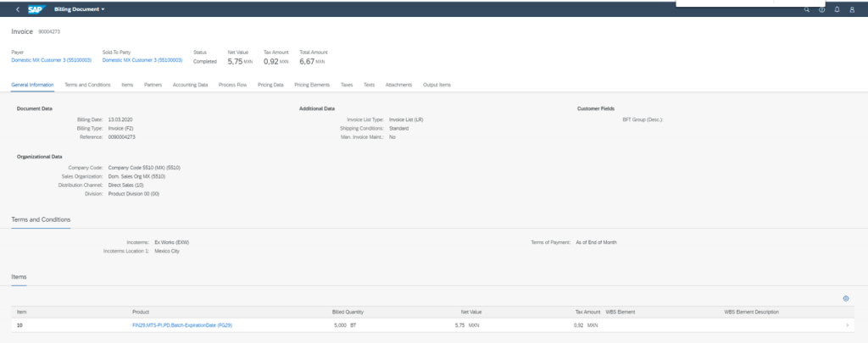Open the user profile icon
Viewport: 868px width, 343px height.
[852, 9]
